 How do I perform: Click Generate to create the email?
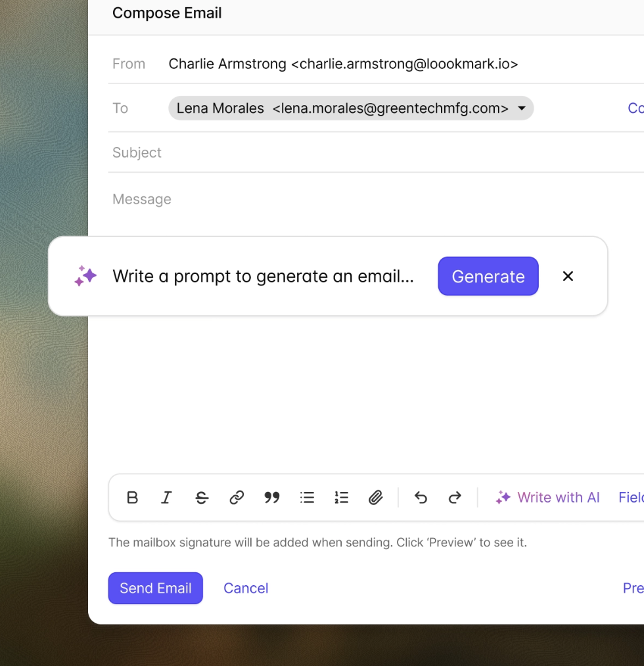(488, 276)
